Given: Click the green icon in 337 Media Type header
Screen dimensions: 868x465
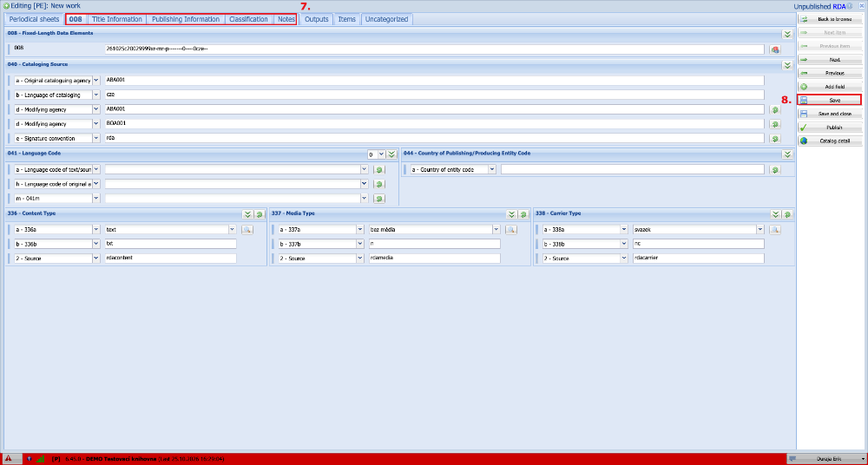Looking at the screenshot, I should 523,214.
